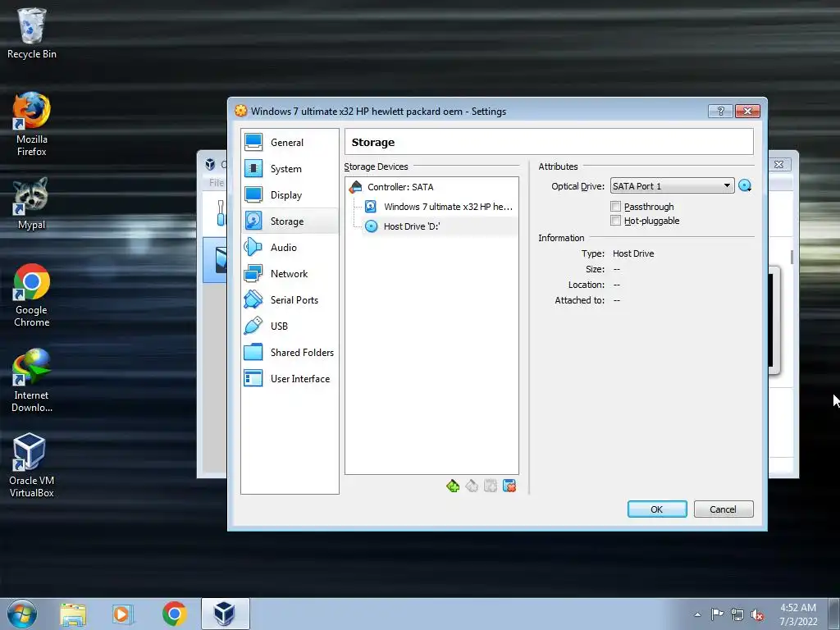
Task: Select the Google Chrome desktop icon
Action: (32, 295)
